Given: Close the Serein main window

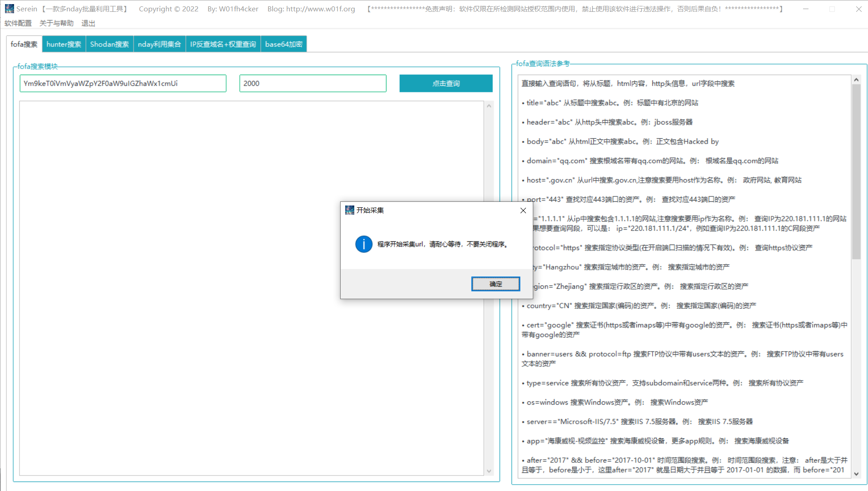Looking at the screenshot, I should coord(858,9).
